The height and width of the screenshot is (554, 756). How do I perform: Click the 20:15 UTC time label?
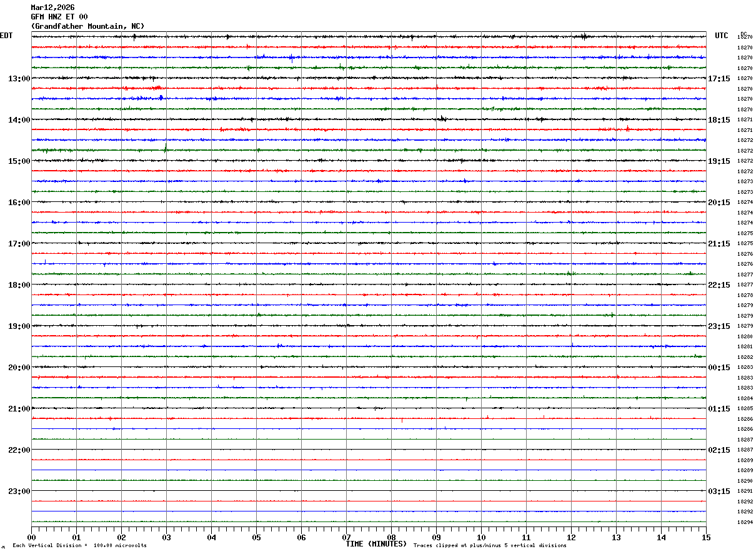719,203
